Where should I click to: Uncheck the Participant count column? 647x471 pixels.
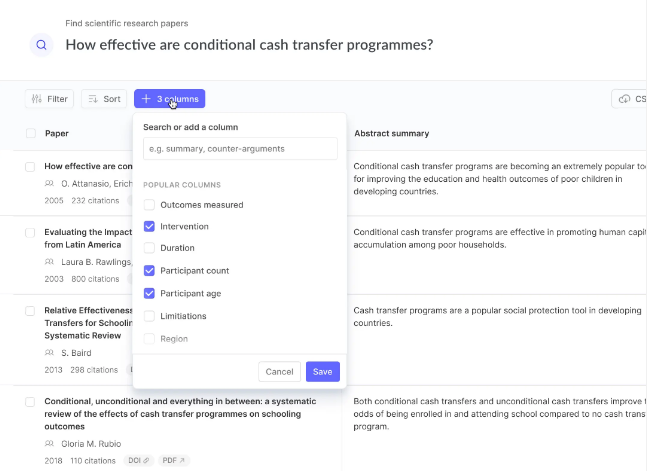point(150,271)
